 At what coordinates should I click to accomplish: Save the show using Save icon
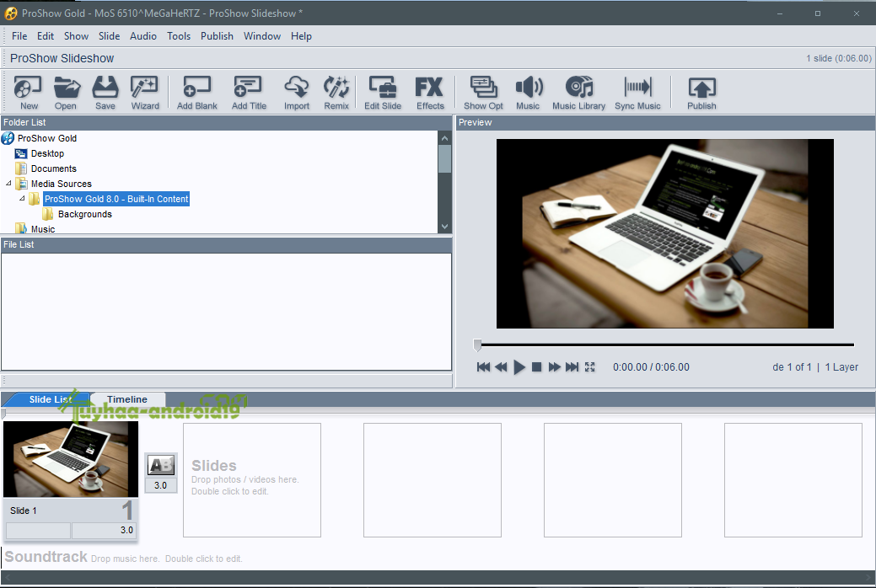pyautogui.click(x=105, y=93)
